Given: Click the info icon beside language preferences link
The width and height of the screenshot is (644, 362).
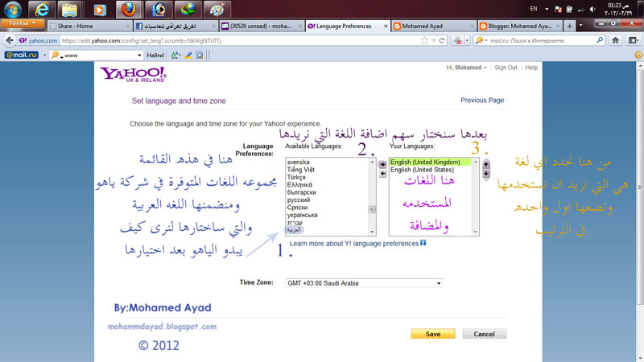Looking at the screenshot, I should pyautogui.click(x=423, y=243).
